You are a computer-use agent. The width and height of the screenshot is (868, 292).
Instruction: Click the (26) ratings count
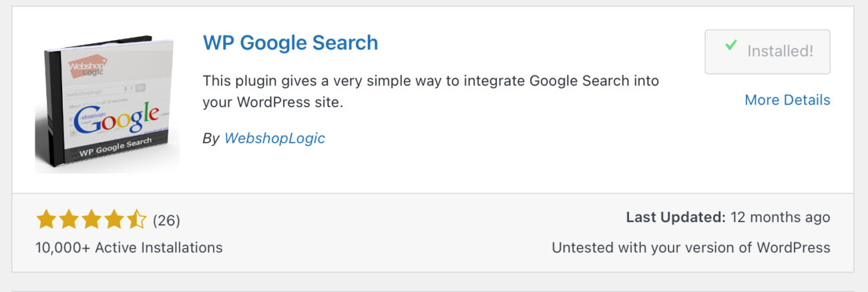166,220
